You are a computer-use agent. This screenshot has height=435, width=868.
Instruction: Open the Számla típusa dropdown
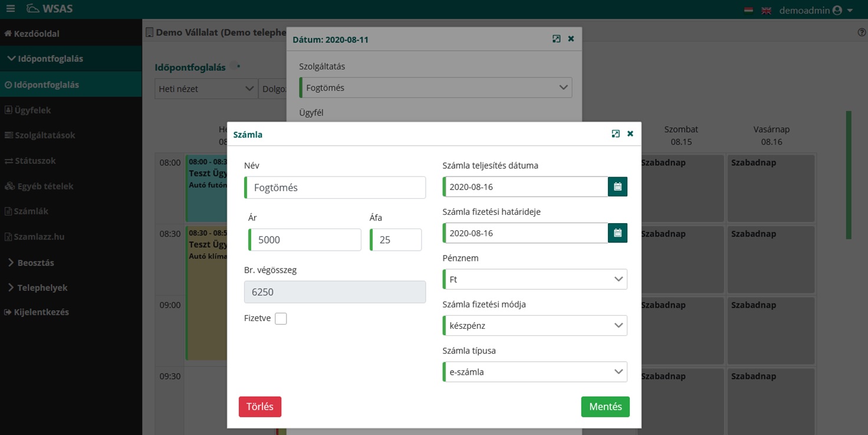534,372
